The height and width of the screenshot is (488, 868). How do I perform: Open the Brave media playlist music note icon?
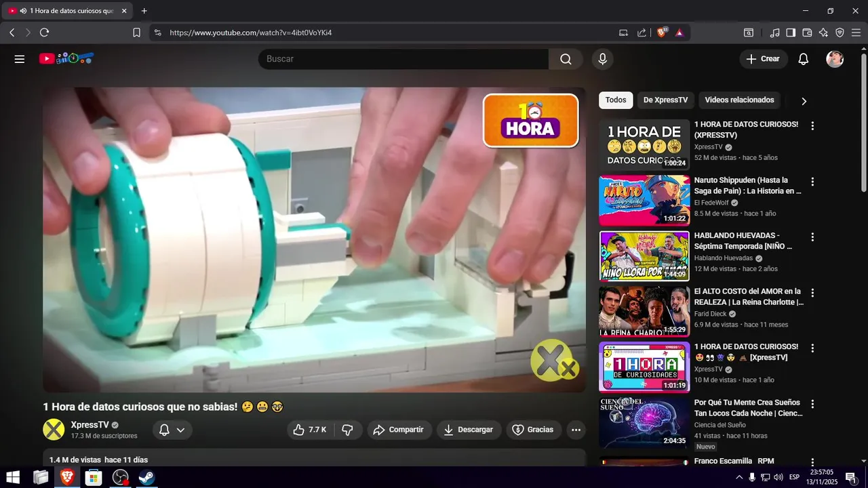774,33
